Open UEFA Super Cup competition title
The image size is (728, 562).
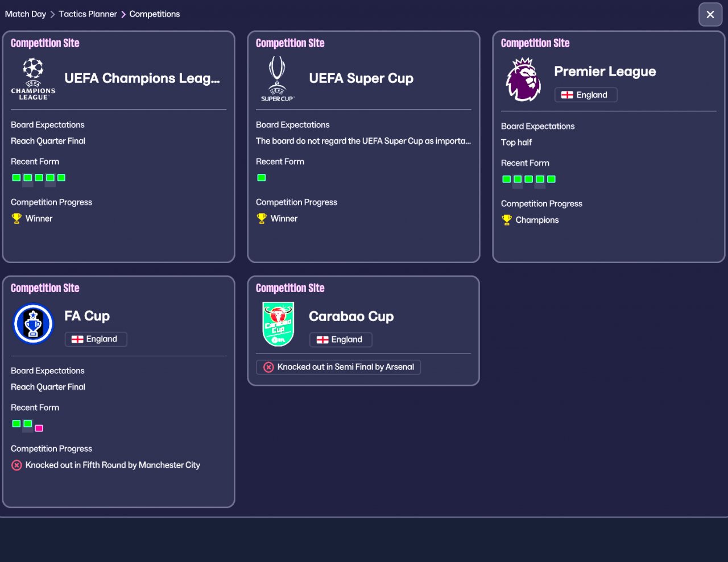[361, 78]
